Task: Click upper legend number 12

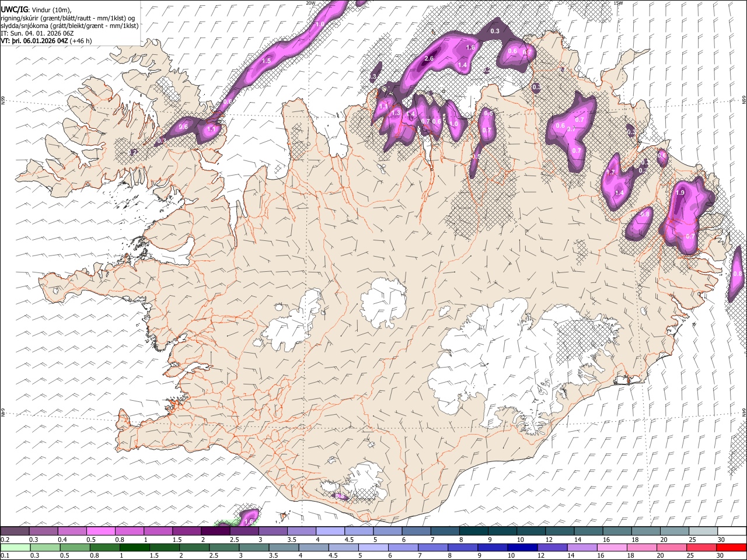Action: coord(548,540)
